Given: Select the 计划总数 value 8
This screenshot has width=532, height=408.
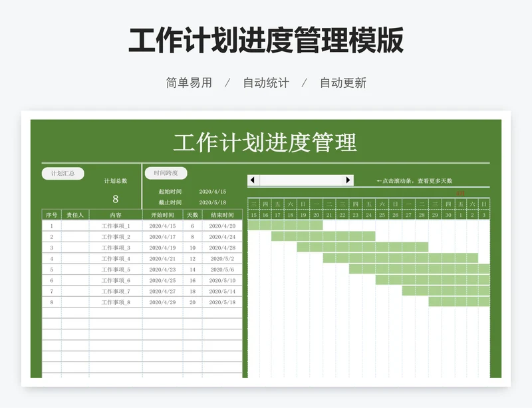Looking at the screenshot, I should tap(115, 199).
